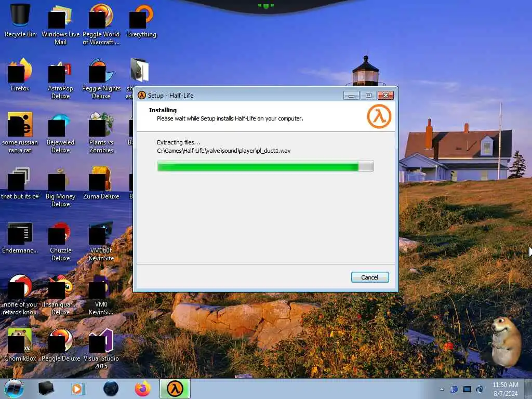Viewport: 532px width, 399px height.
Task: Open the black box taskbar icon
Action: (x=46, y=389)
